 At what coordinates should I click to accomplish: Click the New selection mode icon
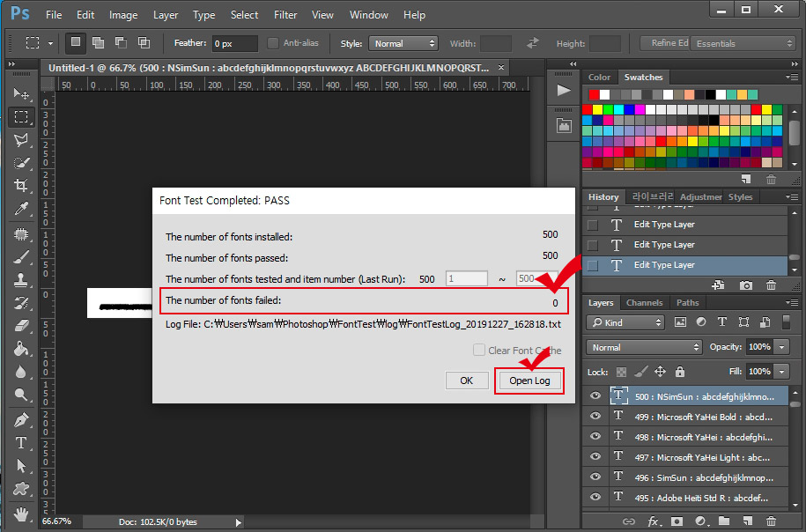pyautogui.click(x=76, y=42)
